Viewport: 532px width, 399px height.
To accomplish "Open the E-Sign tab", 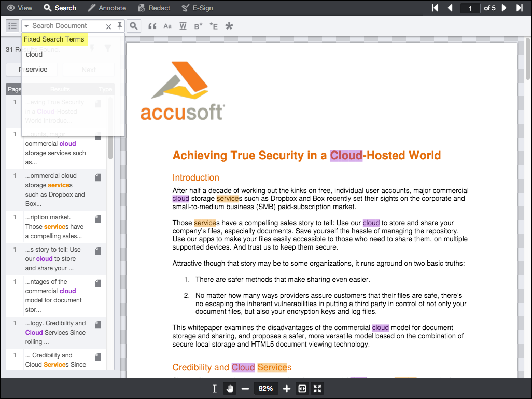I will (x=197, y=8).
